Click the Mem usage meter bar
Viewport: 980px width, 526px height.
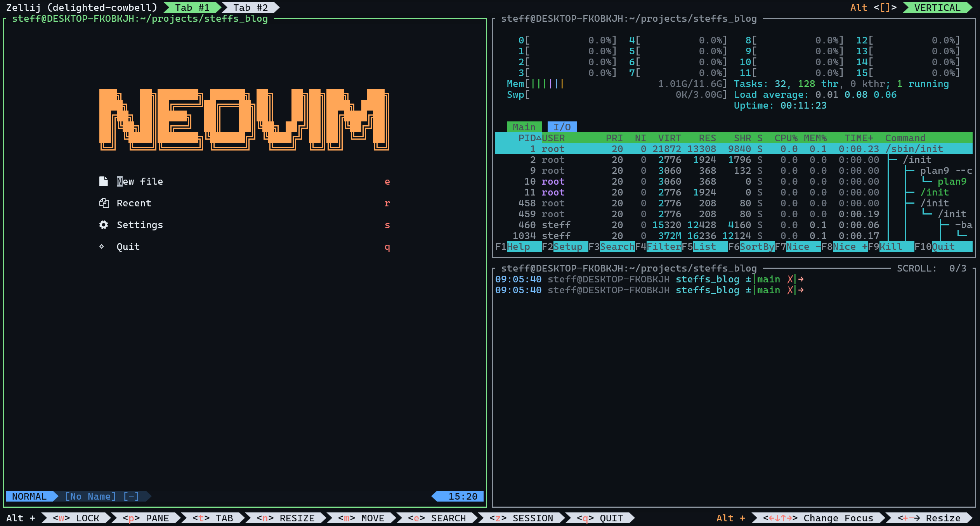pos(617,84)
